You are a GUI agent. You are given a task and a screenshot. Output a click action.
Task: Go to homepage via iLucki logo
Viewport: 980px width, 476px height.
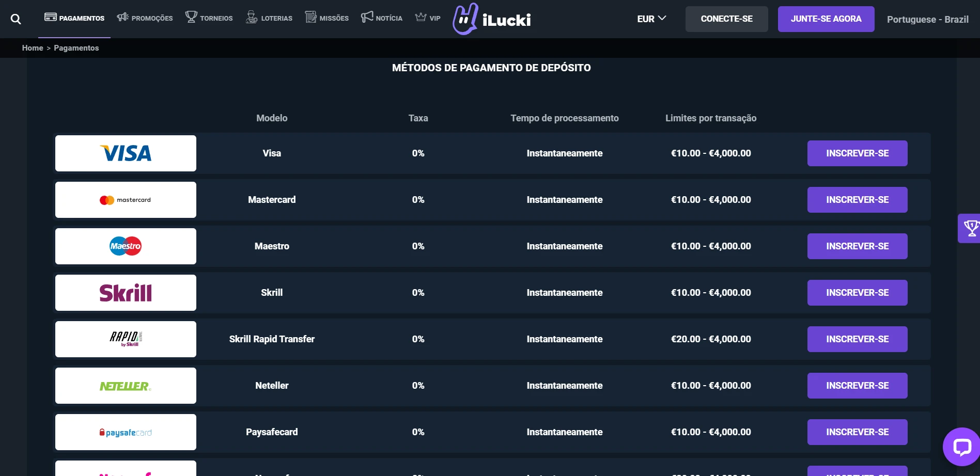492,19
